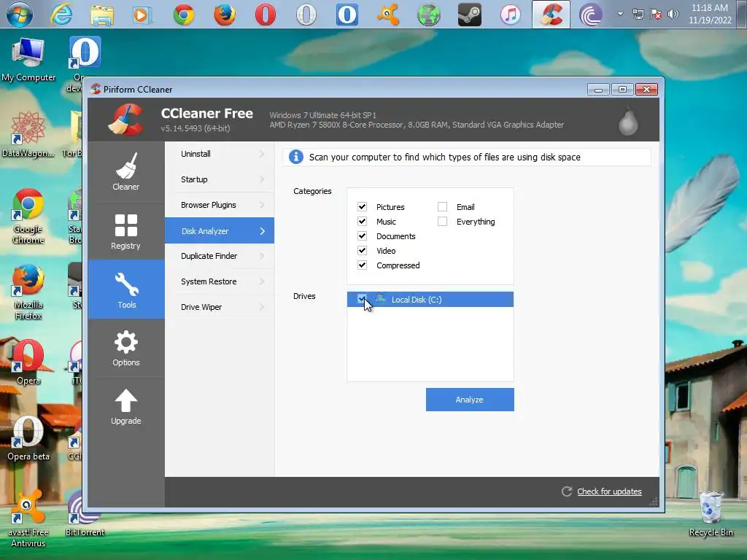
Task: Open BitTorrent from the taskbar
Action: click(591, 15)
